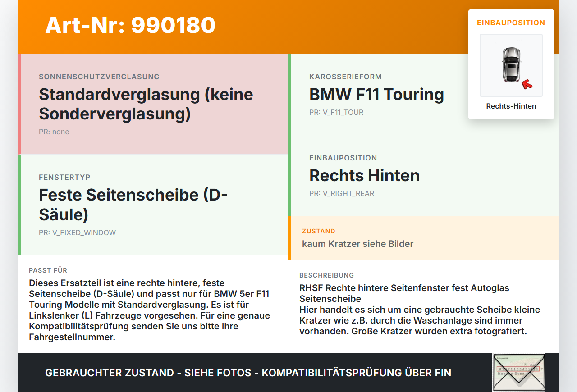Select Feste Seitenscheibe (D-Säule) value

(x=133, y=205)
